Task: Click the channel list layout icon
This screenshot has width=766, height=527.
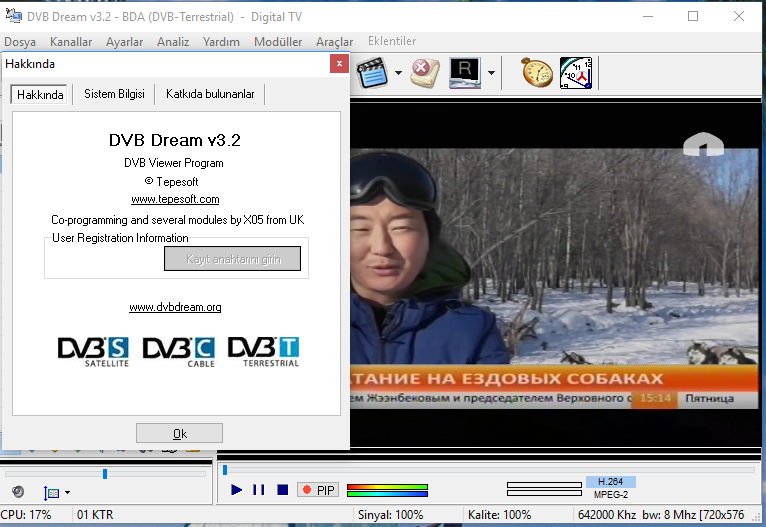Action: (51, 493)
